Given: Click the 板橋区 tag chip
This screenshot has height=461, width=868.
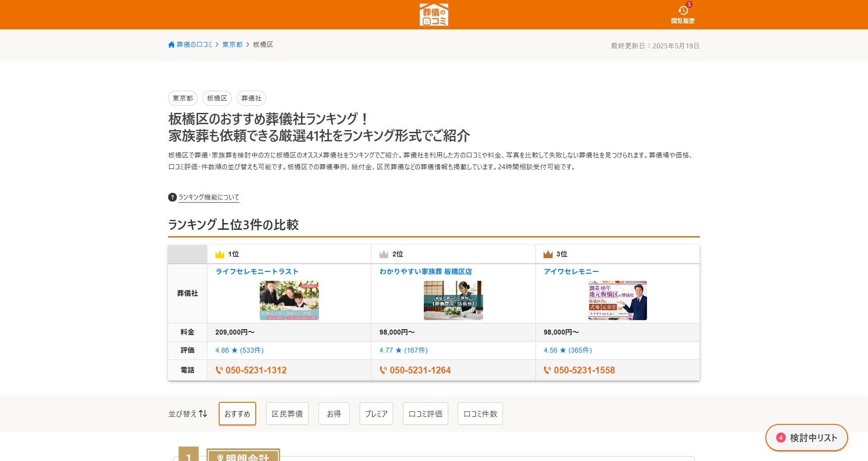Looking at the screenshot, I should point(217,98).
